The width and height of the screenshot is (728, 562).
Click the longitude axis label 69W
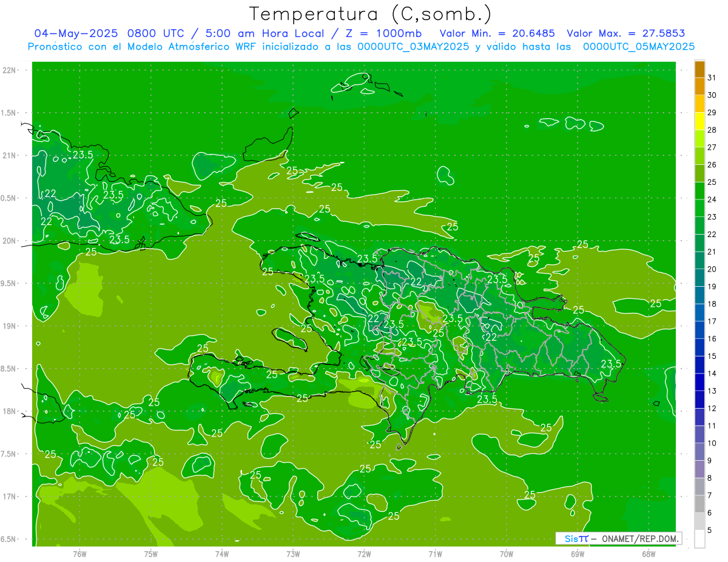tap(577, 554)
